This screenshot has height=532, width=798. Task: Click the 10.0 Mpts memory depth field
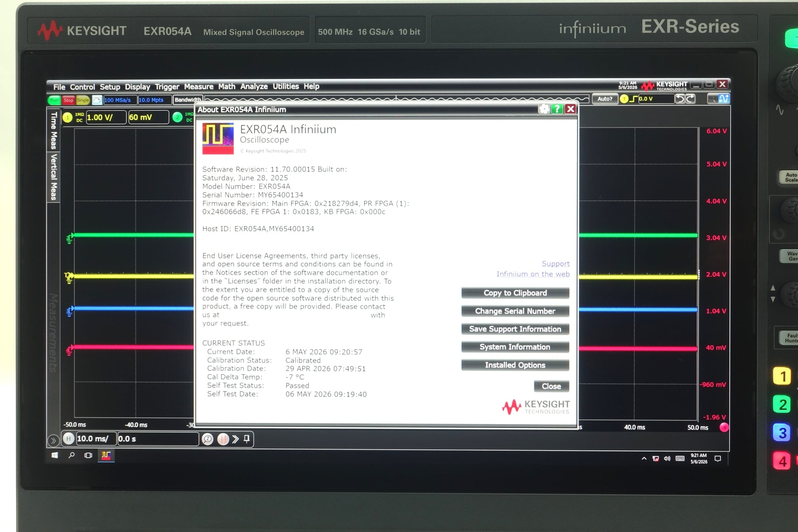point(154,100)
